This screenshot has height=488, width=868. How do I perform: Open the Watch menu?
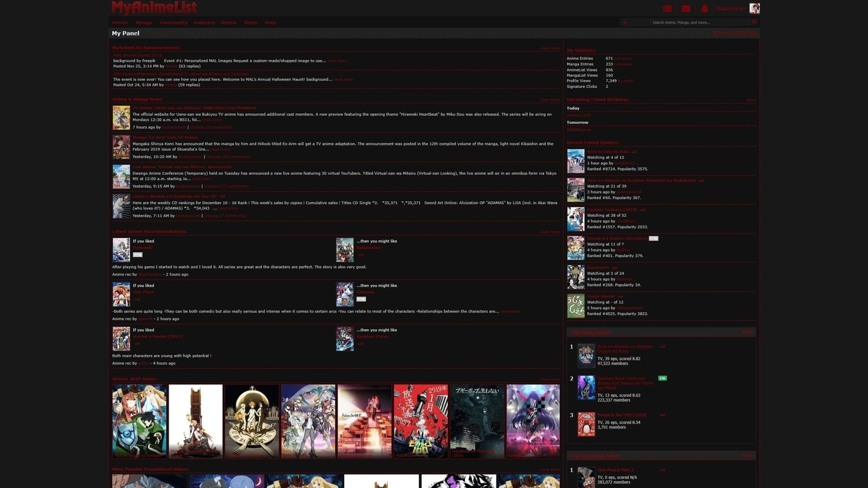tap(228, 23)
